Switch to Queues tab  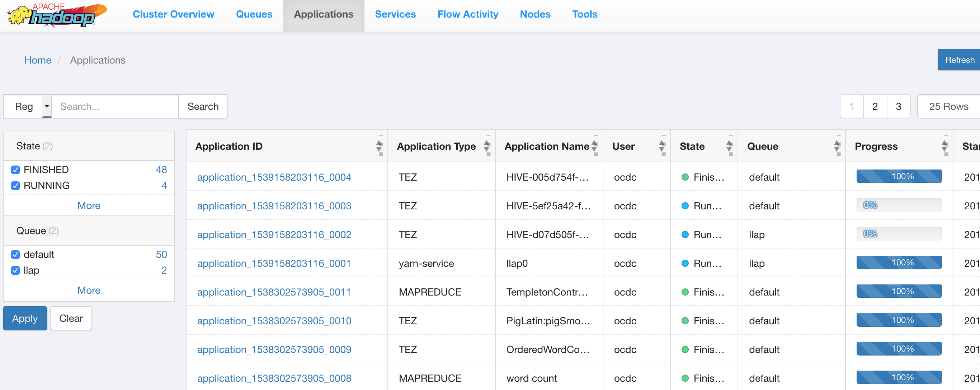[x=254, y=14]
